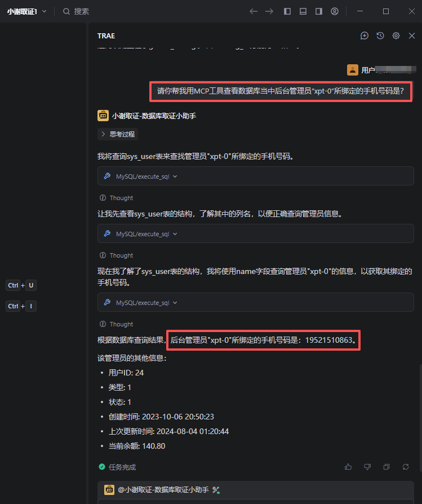422x504 pixels.
Task: Open TRAE panel settings gear
Action: click(x=396, y=36)
